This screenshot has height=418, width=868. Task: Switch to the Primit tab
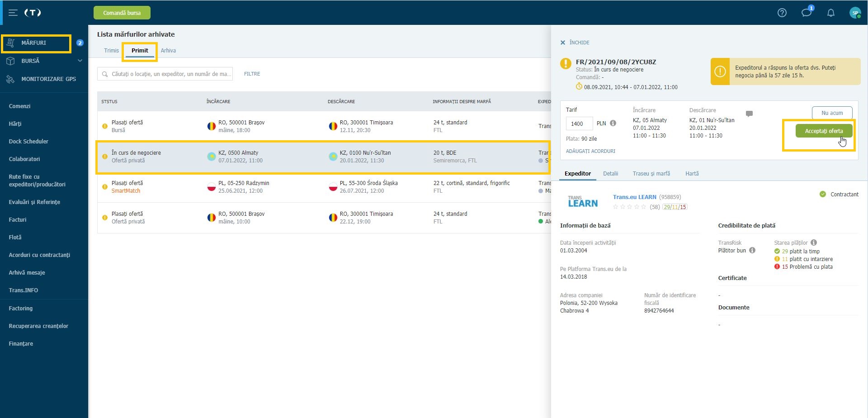[140, 51]
